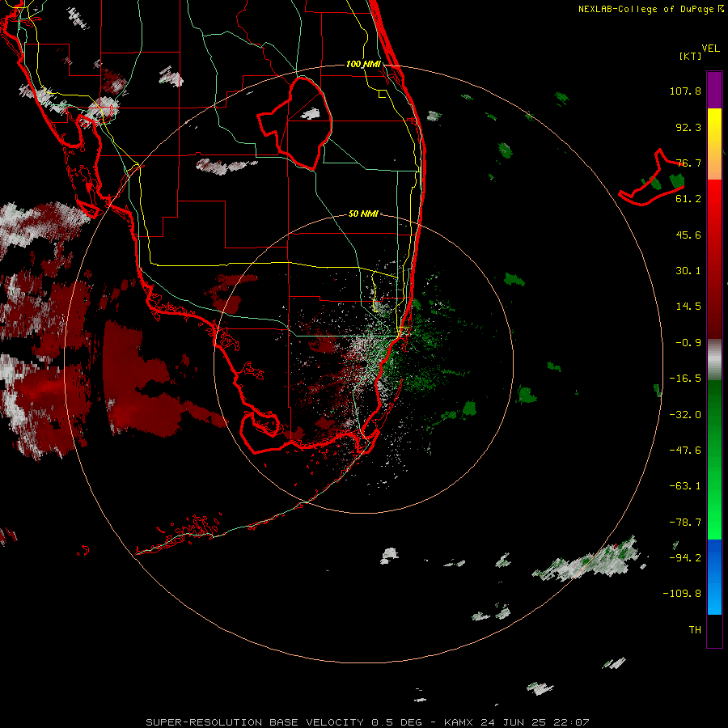Click the -94.2 velocity scale value

(x=685, y=558)
